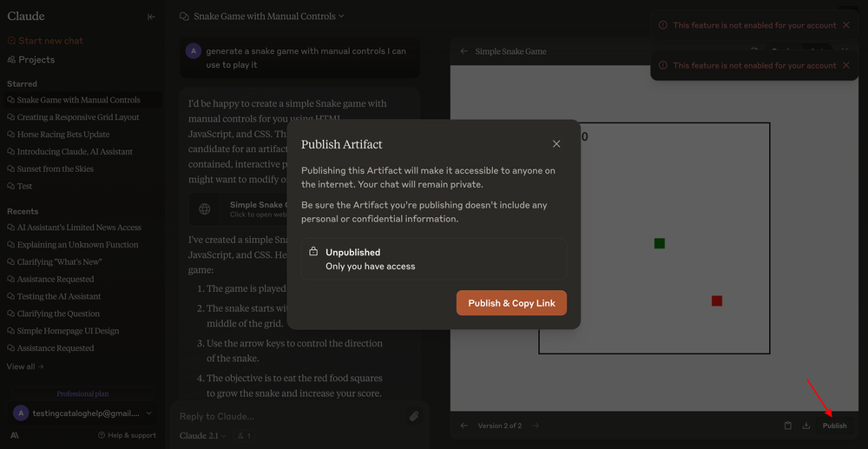The width and height of the screenshot is (868, 449).
Task: Start a new chat
Action: [x=50, y=41]
